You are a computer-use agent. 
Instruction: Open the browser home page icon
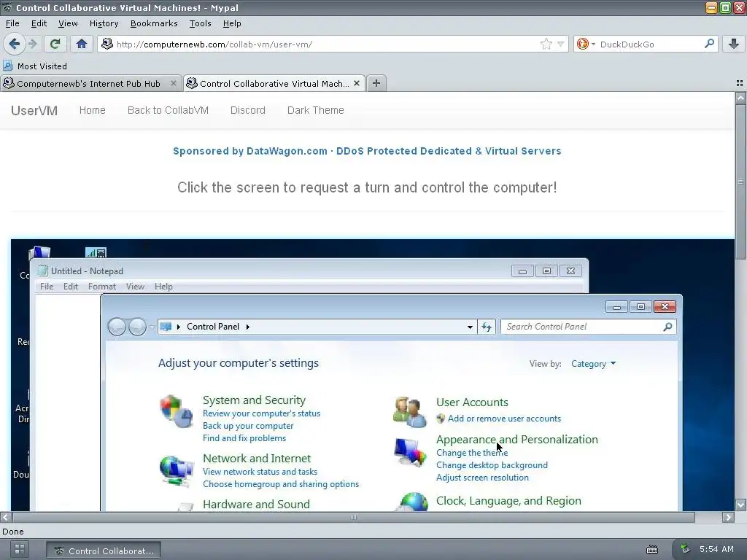tap(82, 44)
